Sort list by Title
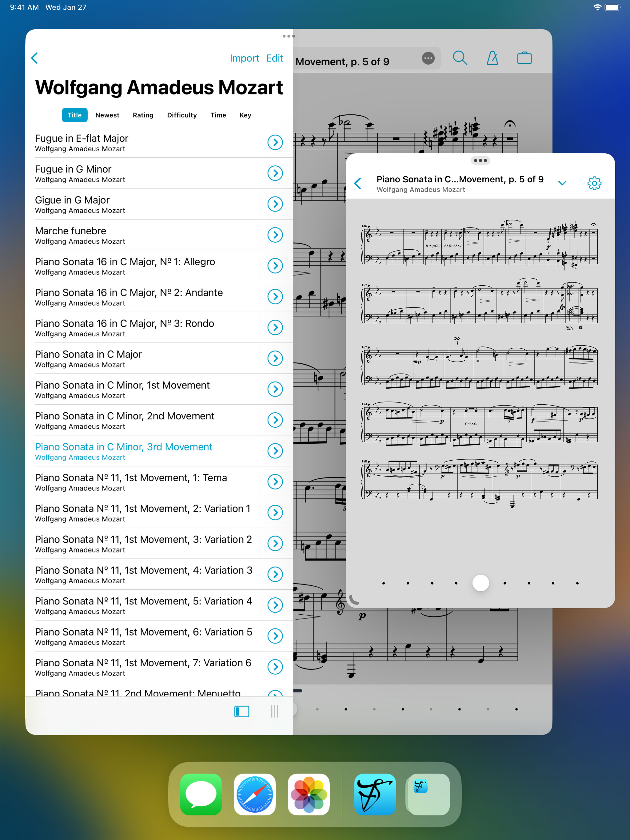Viewport: 630px width, 840px height. (74, 115)
